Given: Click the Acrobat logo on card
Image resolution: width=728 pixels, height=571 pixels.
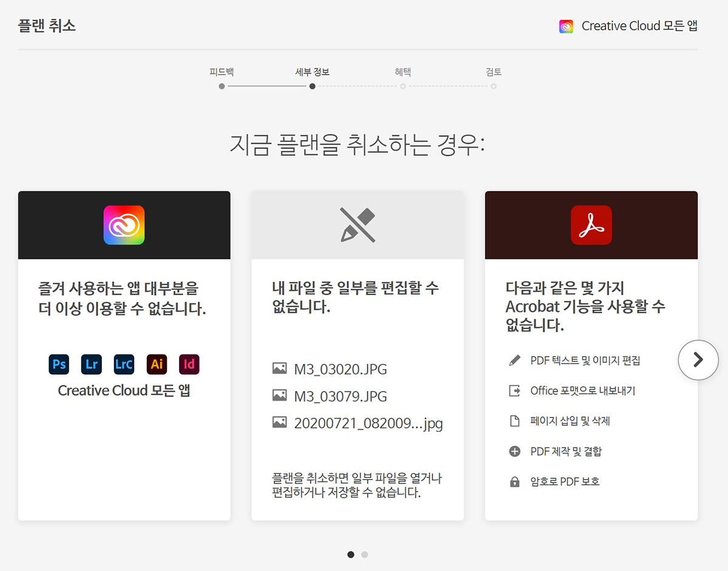Looking at the screenshot, I should (591, 225).
